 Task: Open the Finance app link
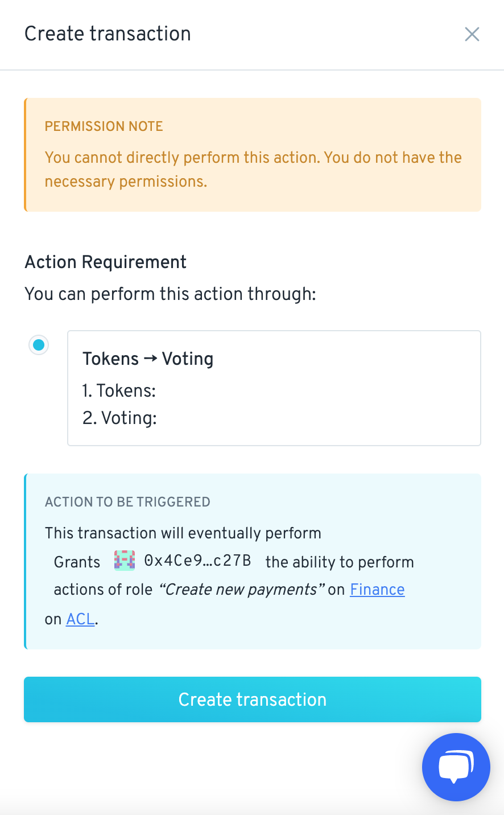(377, 590)
